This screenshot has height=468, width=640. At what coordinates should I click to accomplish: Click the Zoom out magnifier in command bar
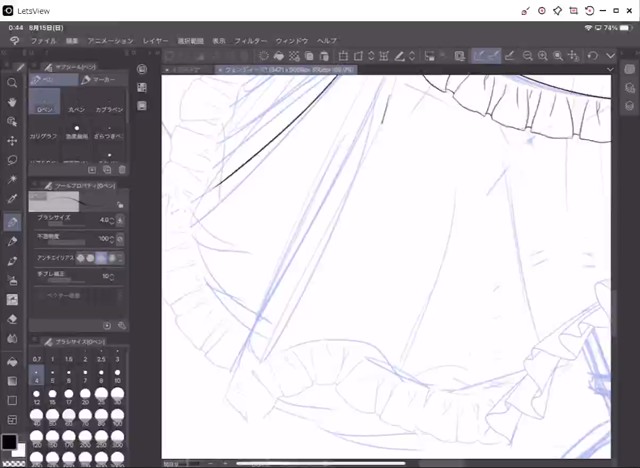[527, 56]
